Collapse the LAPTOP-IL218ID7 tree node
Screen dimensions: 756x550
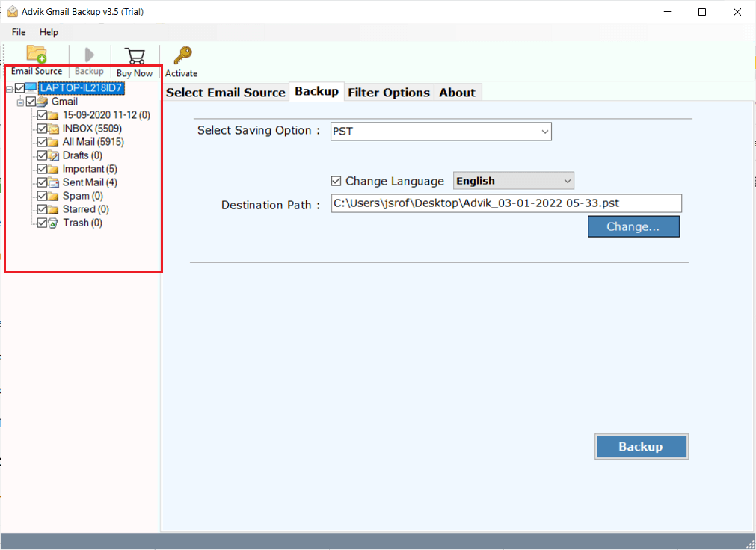point(9,89)
